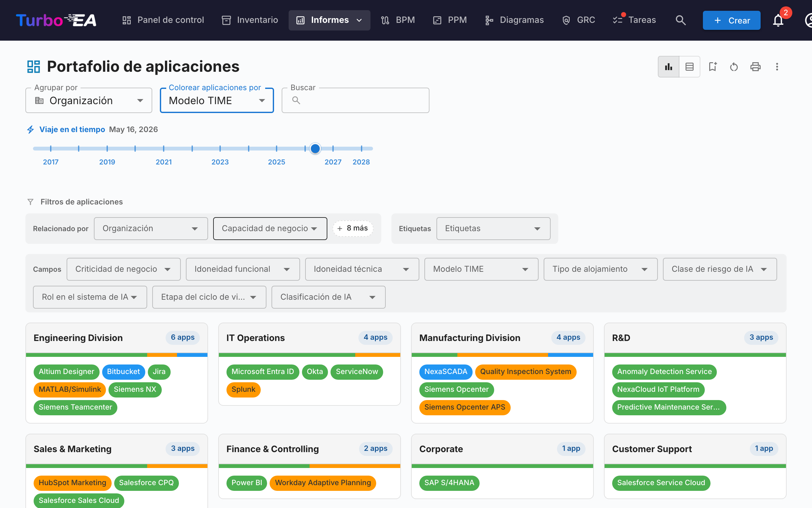Click the Crear button
This screenshot has width=812, height=508.
[731, 20]
